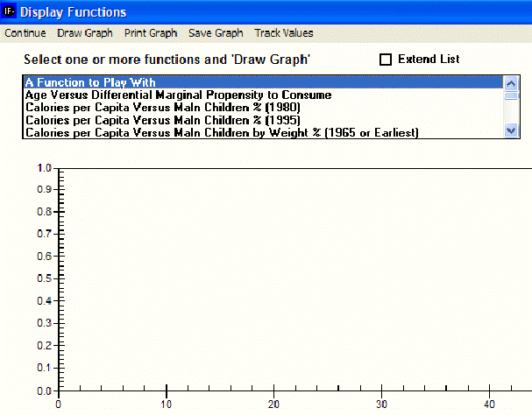532x415 pixels.
Task: Select Calories per Capita Versus Maln Children % (1980)
Action: pyautogui.click(x=163, y=107)
